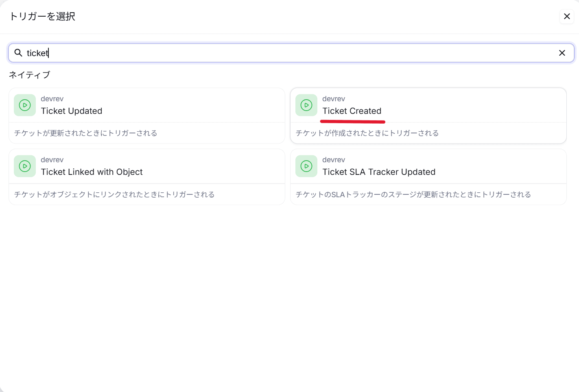Image resolution: width=579 pixels, height=392 pixels.
Task: Click inside the ticket search input field
Action: tap(163, 53)
